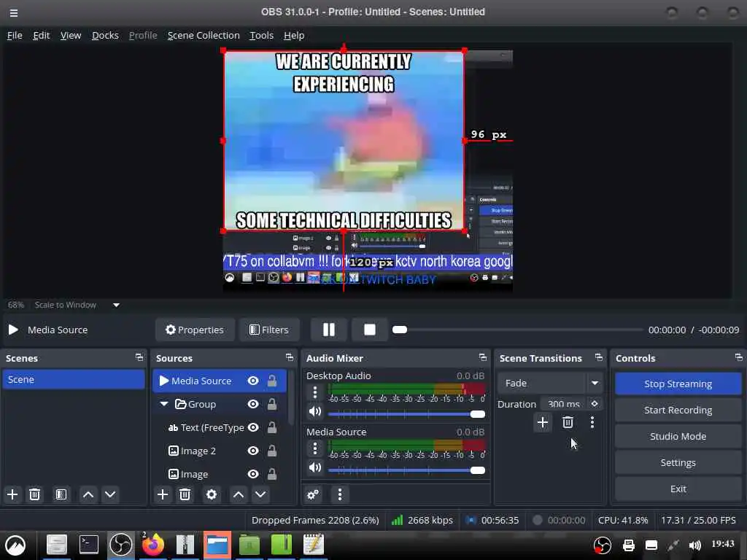
Task: Pop out the Sources dock
Action: 289,357
